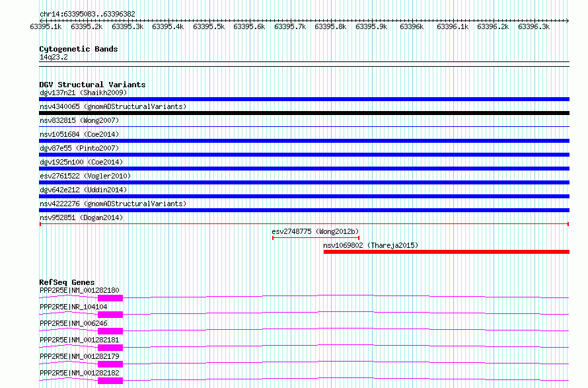This screenshot has height=388, width=588.
Task: Click the 63396.1k ruler label
Action: 453,27
